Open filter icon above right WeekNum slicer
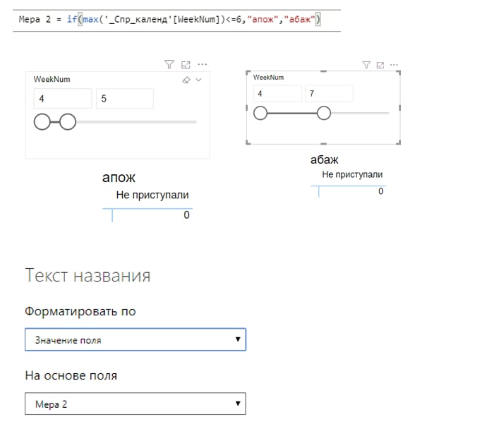Screen dimensions: 487x448 coord(366,65)
